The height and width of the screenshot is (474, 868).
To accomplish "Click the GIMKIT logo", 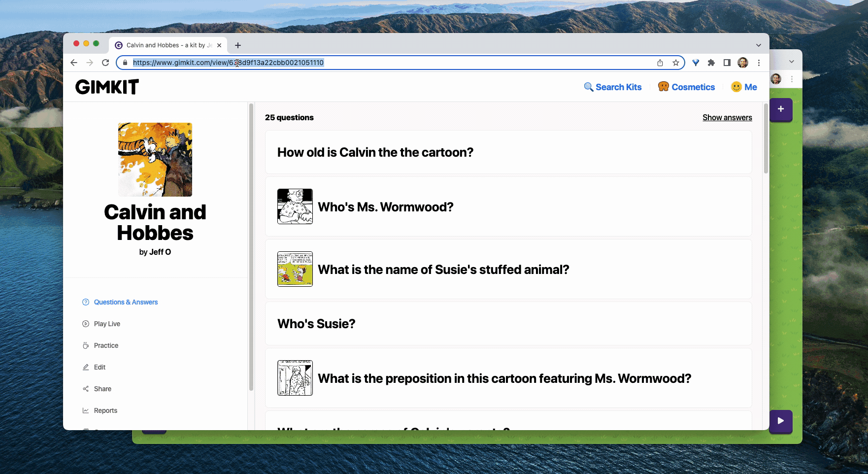I will tap(107, 87).
